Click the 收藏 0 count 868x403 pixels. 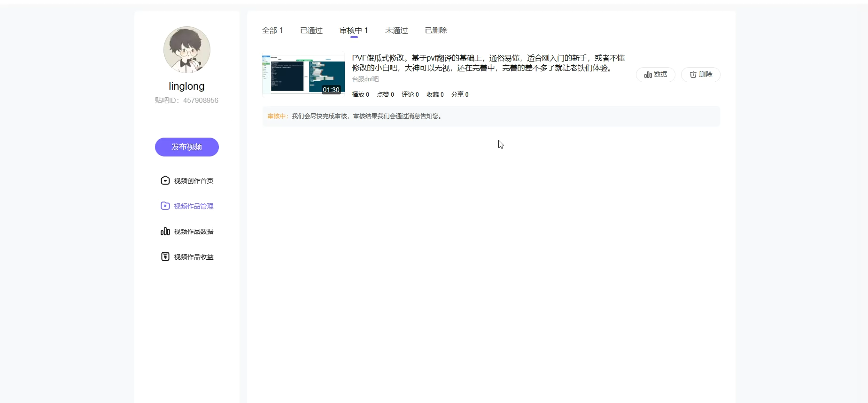435,94
